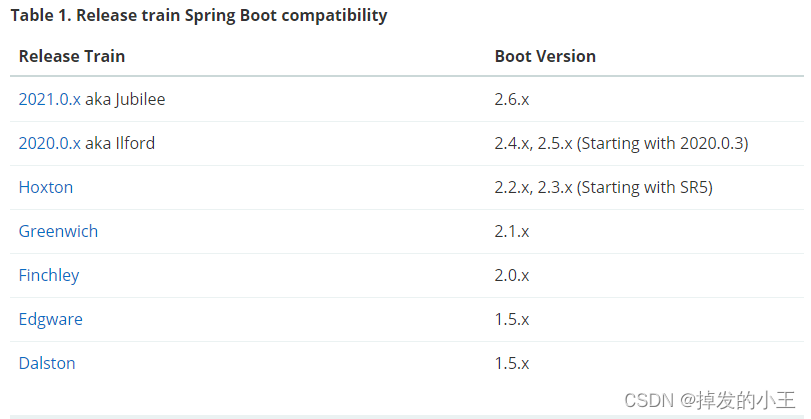811x419 pixels.
Task: Select the Dalston link
Action: (x=47, y=363)
